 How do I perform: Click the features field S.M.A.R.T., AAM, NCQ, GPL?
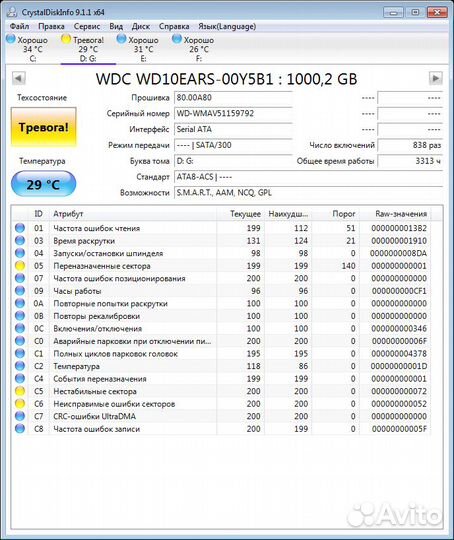tap(308, 193)
